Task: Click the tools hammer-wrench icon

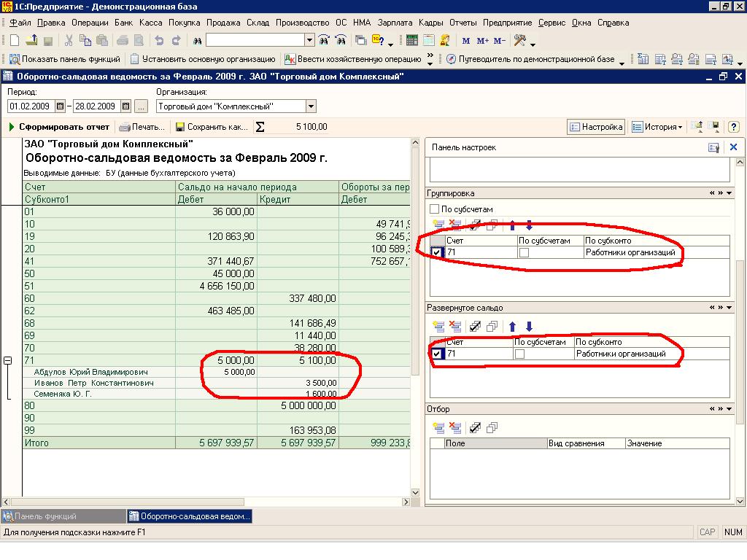Action: tap(519, 41)
